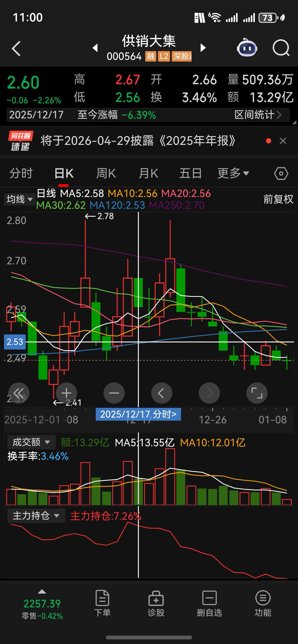The width and height of the screenshot is (298, 644).
Task: Open the 2025年年报 disclosure news
Action: 138,141
